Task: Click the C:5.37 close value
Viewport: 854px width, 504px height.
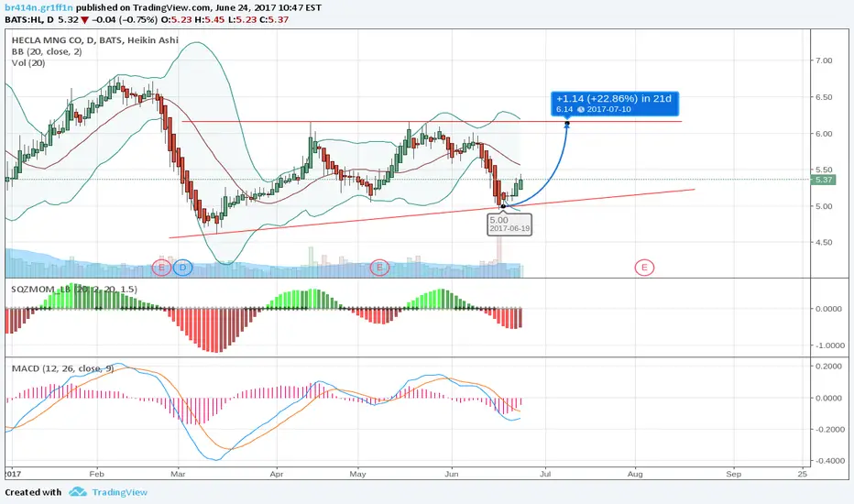Action: 274,19
